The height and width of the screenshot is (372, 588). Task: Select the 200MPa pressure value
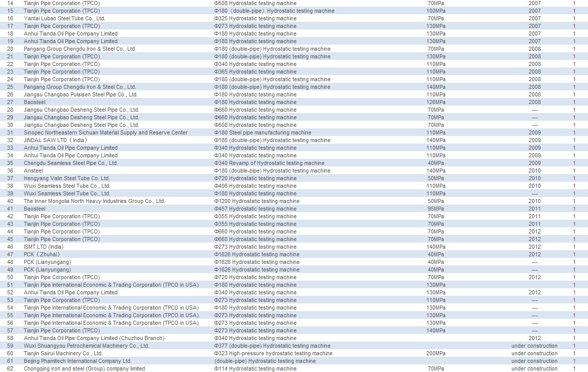[436, 353]
